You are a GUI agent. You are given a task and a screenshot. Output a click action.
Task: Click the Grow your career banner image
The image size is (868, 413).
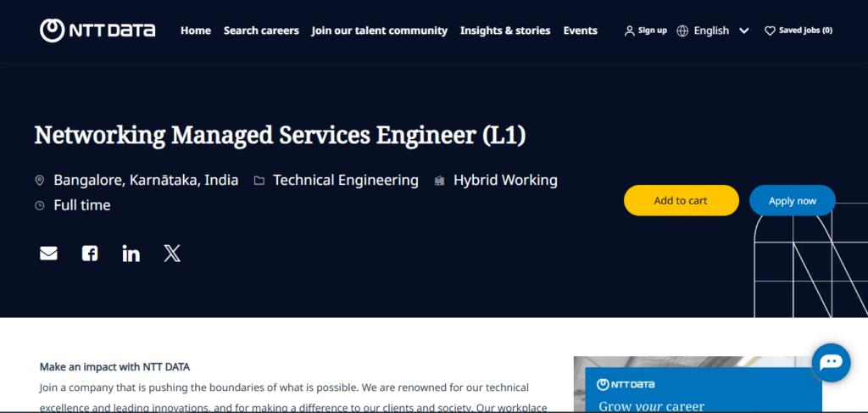pos(698,384)
